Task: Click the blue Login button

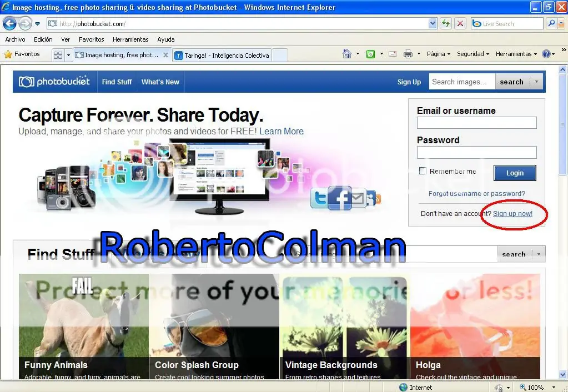Action: pos(515,173)
